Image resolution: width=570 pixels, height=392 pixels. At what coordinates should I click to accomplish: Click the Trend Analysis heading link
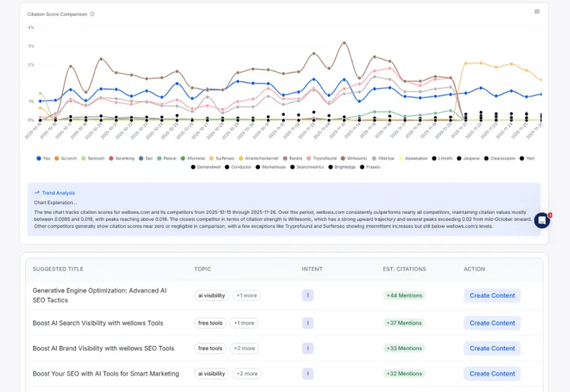pyautogui.click(x=58, y=193)
